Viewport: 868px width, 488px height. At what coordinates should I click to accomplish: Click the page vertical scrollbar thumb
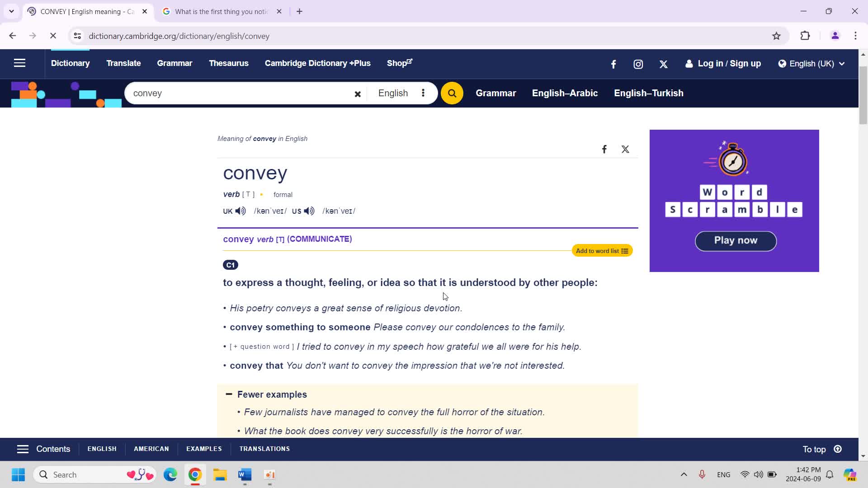pos(863,95)
